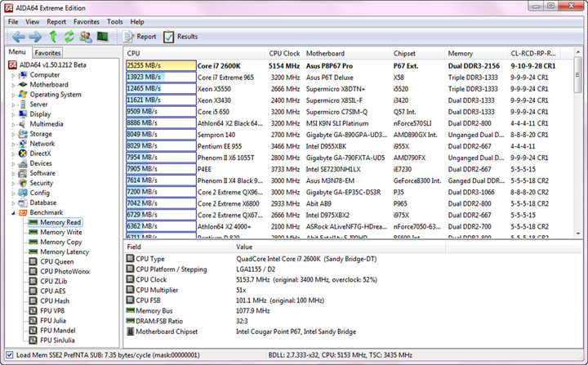Expand the Operating System tree node
Viewport: 588px width, 365px height.
13,95
